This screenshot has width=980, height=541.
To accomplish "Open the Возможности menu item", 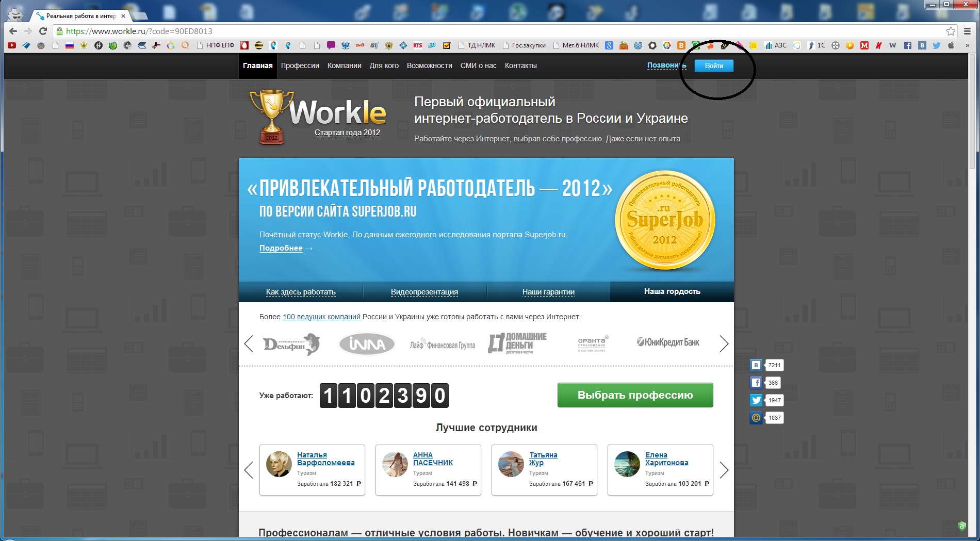I will pos(430,65).
